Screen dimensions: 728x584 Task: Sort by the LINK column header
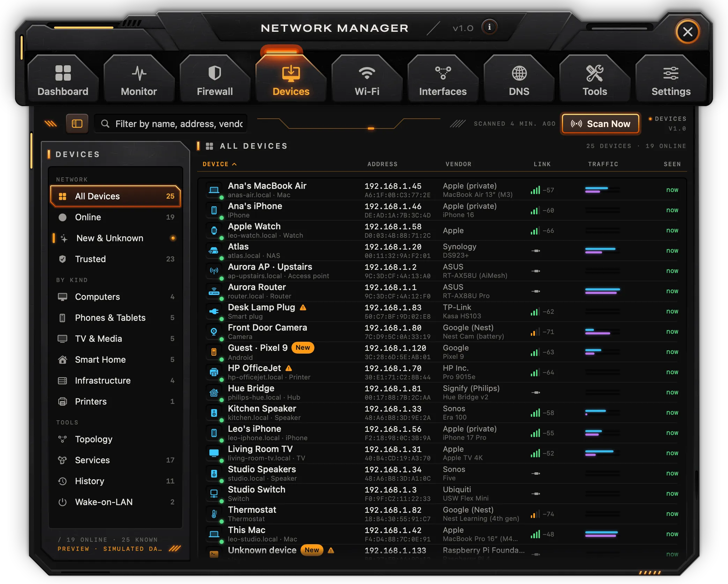point(542,164)
